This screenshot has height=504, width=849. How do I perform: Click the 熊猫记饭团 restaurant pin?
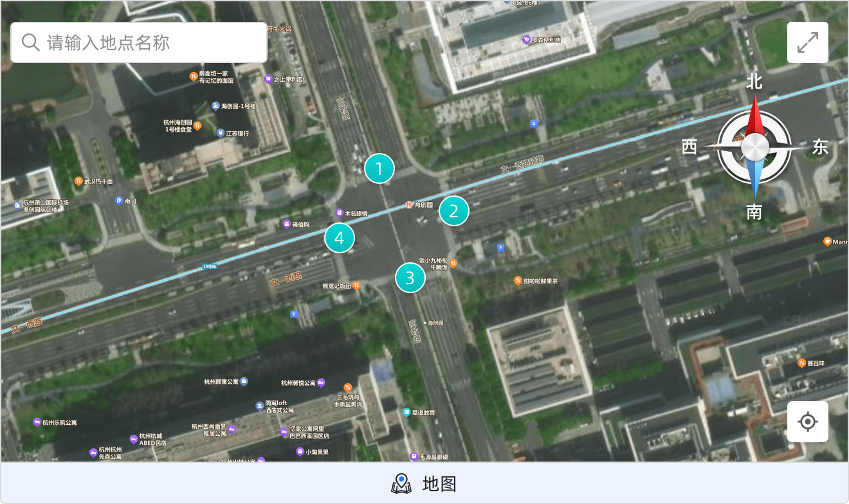click(x=356, y=285)
